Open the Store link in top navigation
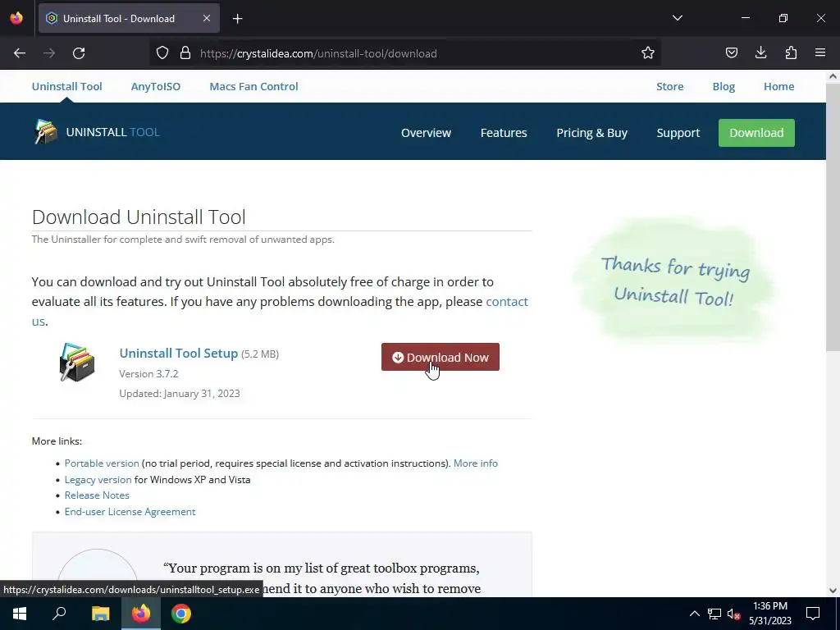840x630 pixels. (x=670, y=86)
